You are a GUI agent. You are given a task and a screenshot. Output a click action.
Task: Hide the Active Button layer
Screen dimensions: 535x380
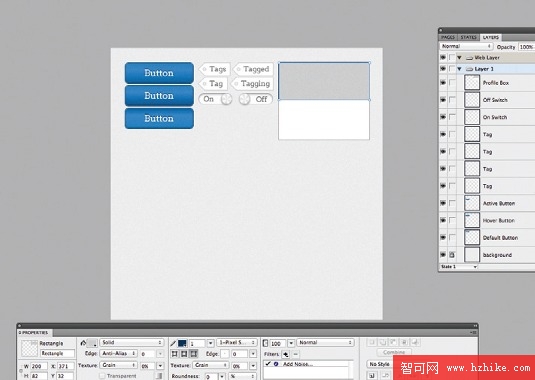443,203
